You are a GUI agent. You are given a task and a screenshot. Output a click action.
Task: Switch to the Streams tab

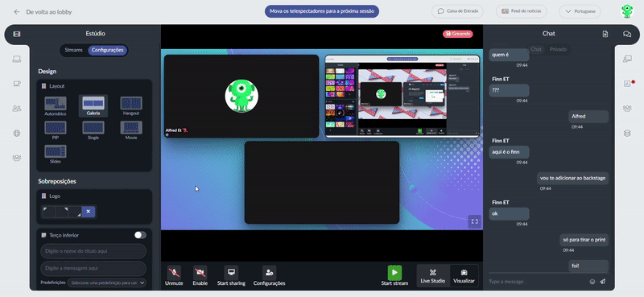[x=73, y=50]
